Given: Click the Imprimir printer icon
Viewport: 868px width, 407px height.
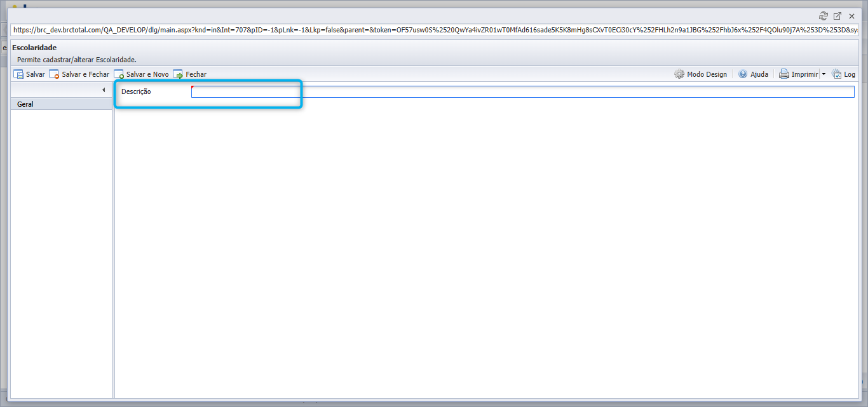Looking at the screenshot, I should click(784, 74).
